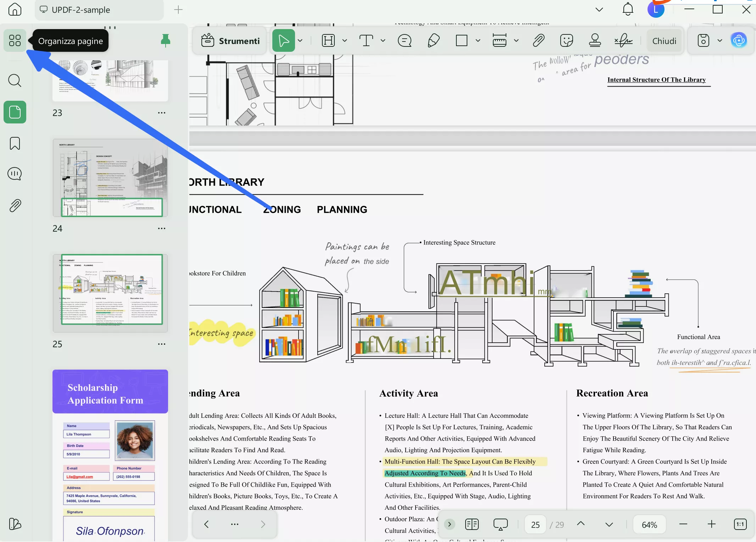Enable two-page view mode
Viewport: 756px width, 542px height.
click(472, 524)
